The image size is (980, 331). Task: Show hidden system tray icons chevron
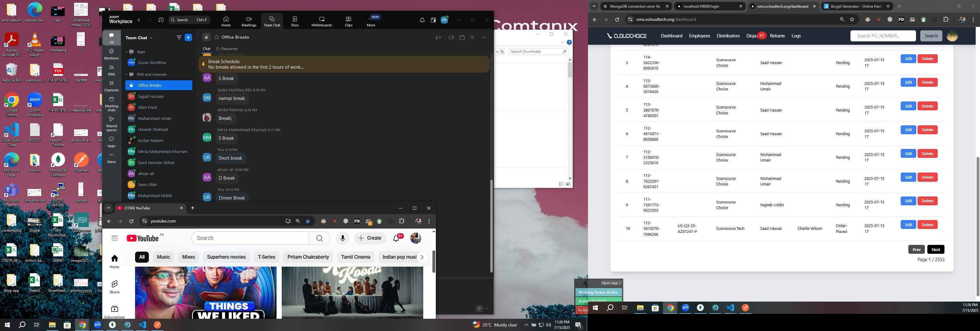coord(526,325)
